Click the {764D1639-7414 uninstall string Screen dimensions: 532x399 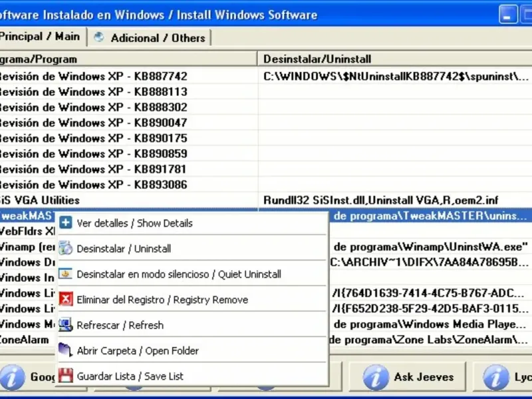tap(430, 293)
